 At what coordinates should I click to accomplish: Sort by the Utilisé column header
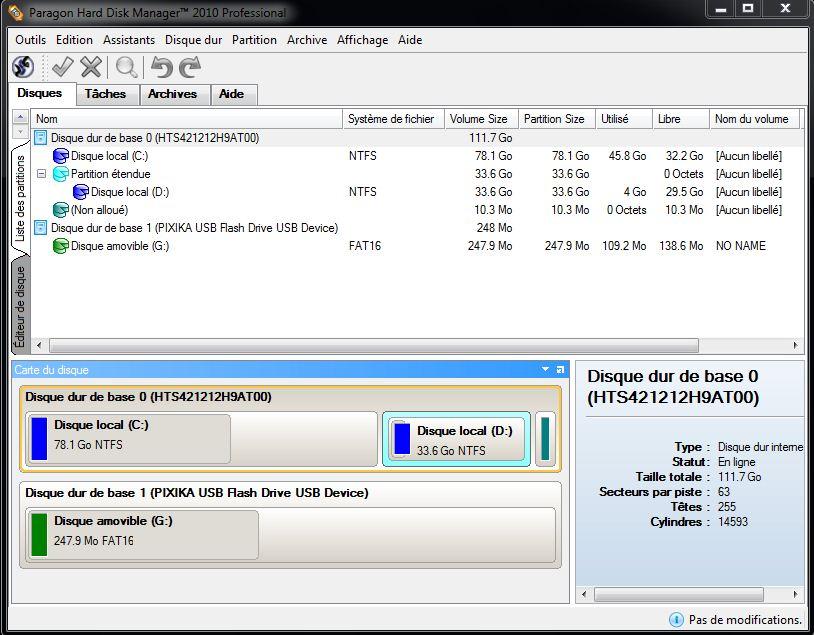tap(624, 119)
